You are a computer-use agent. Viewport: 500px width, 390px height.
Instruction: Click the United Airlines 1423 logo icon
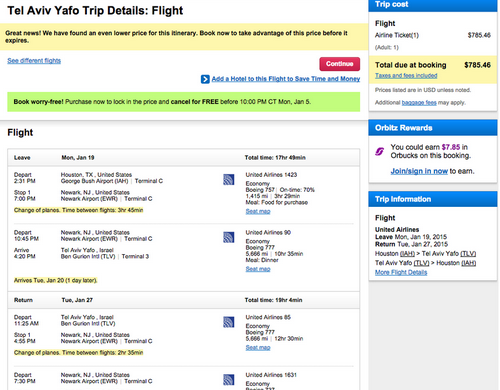[229, 180]
